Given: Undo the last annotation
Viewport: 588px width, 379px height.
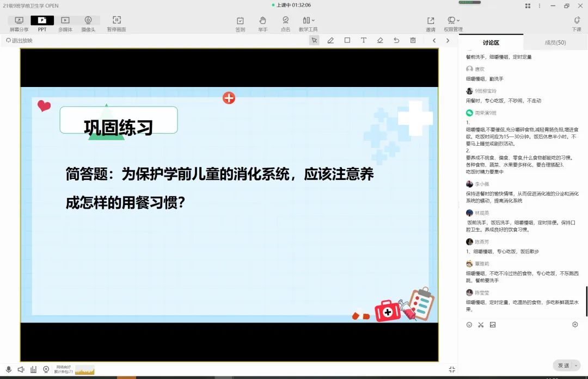Looking at the screenshot, I should (396, 40).
